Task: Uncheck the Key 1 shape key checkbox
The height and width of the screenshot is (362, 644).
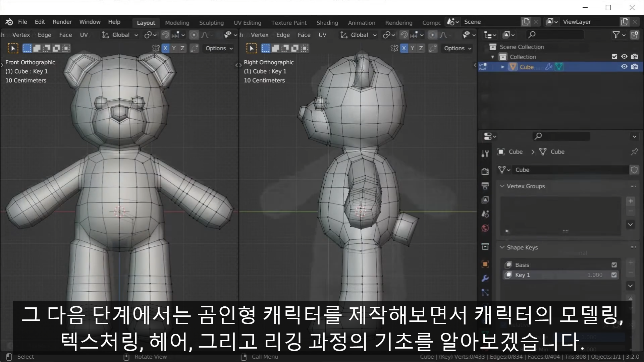Action: click(614, 275)
